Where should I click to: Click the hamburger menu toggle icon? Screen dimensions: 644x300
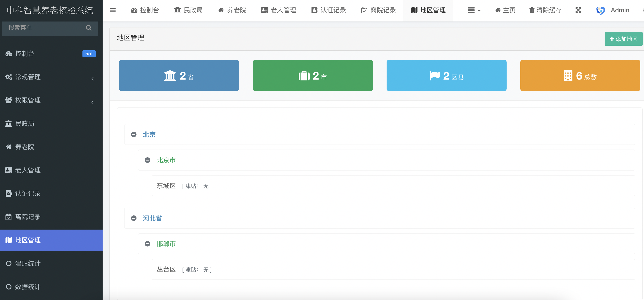(113, 10)
